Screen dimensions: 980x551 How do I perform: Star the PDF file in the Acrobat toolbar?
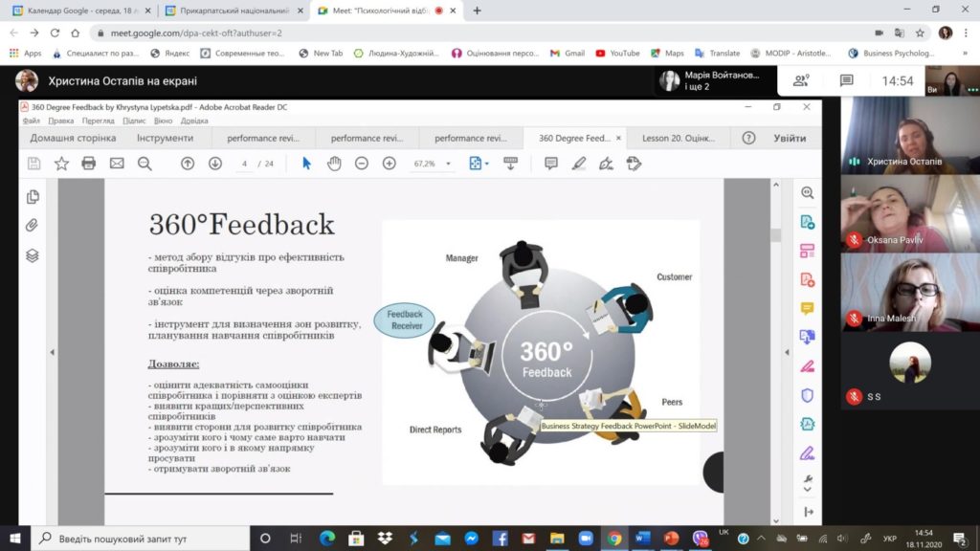61,164
